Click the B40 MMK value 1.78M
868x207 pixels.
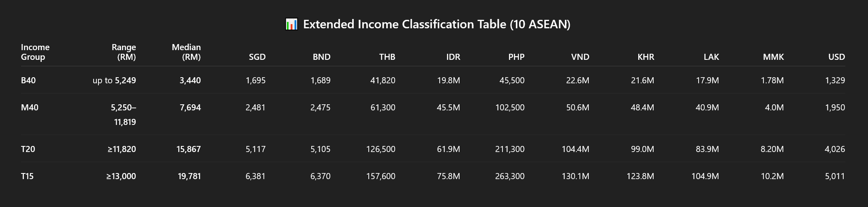point(772,80)
